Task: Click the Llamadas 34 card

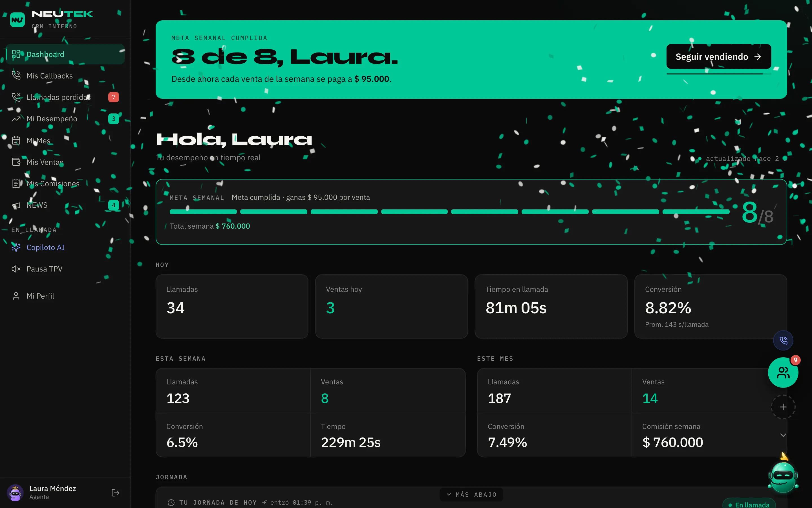Action: (x=232, y=306)
